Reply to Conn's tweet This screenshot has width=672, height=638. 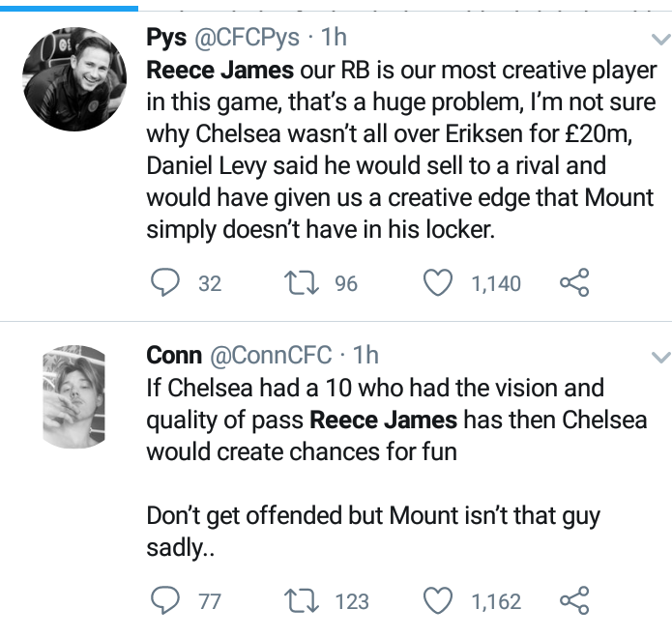168,600
